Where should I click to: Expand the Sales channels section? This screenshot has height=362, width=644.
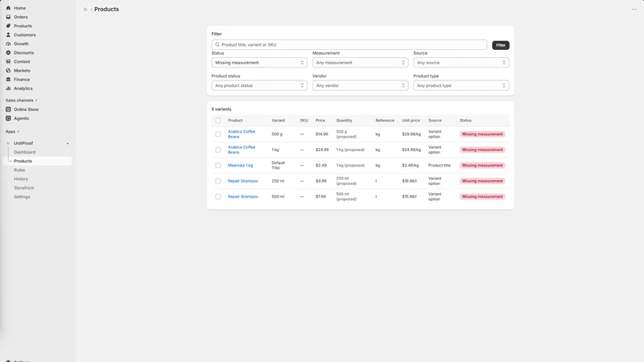click(22, 100)
